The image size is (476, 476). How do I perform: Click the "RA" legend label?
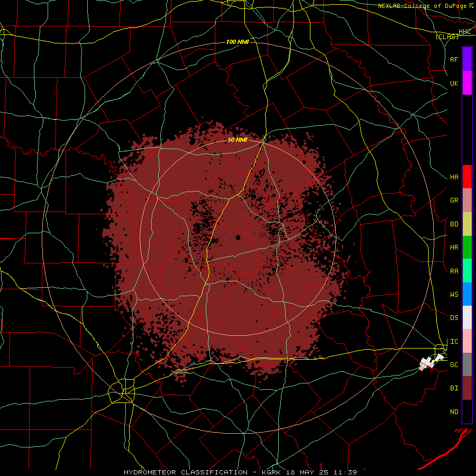point(454,271)
